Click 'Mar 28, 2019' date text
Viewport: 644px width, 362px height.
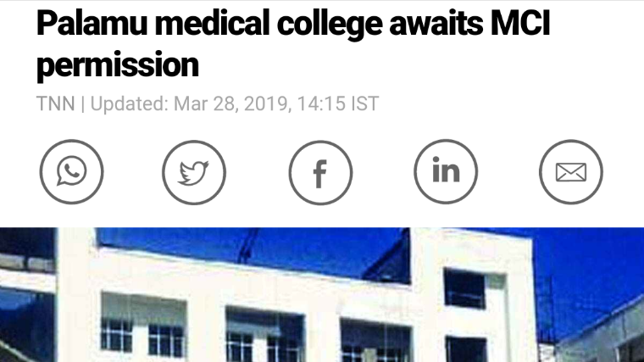[x=230, y=104]
